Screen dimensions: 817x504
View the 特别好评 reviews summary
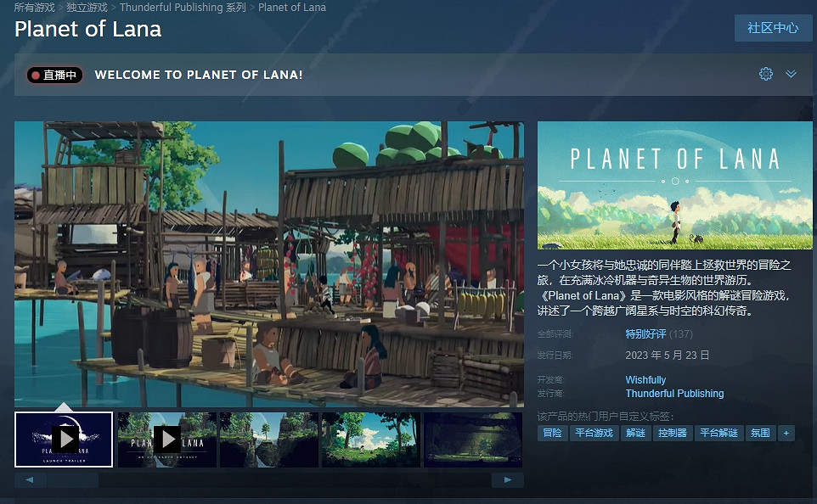point(645,334)
